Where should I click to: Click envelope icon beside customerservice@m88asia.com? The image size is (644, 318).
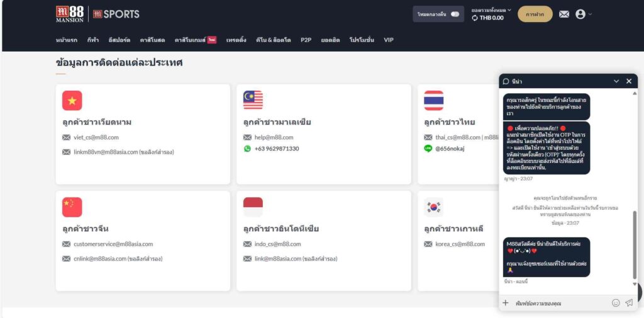[x=67, y=244]
